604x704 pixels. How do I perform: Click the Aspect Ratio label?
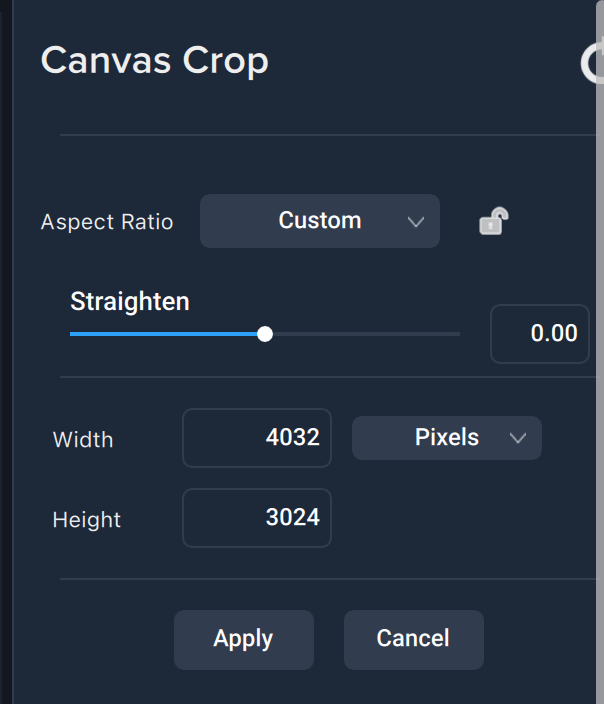pyautogui.click(x=107, y=222)
